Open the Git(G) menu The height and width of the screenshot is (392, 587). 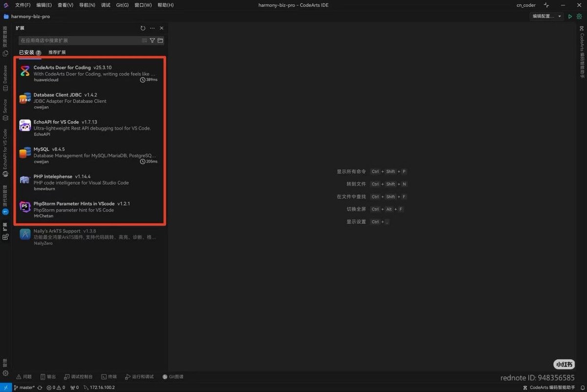(122, 5)
